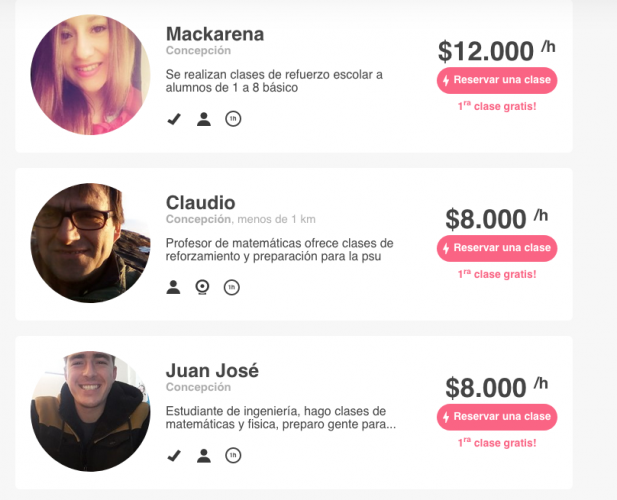
Task: Click Juan José's engineering student description text
Action: click(281, 418)
